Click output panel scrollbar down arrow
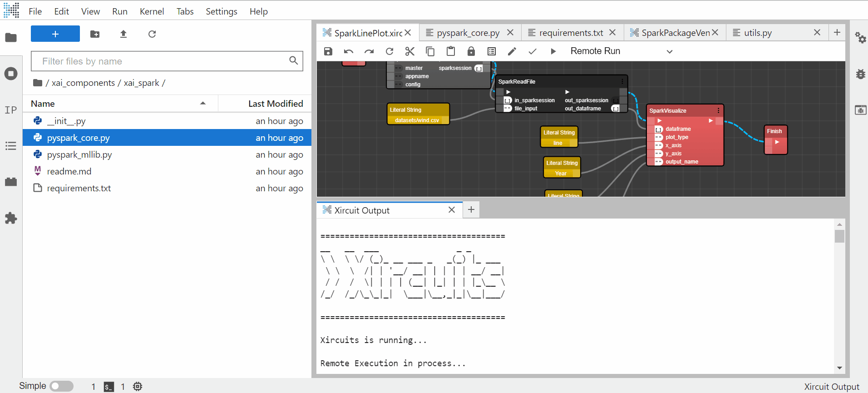This screenshot has width=868, height=393. tap(839, 368)
